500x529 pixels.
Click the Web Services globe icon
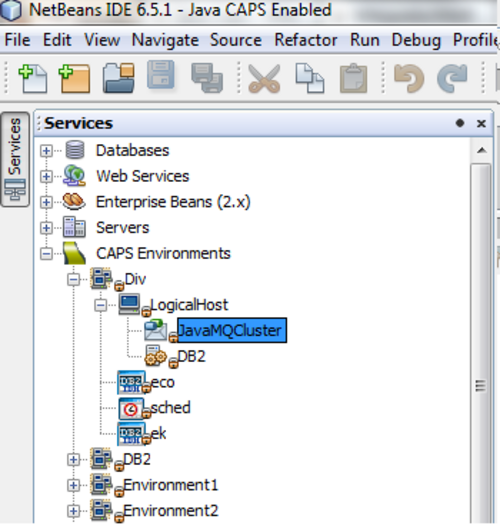(x=74, y=175)
